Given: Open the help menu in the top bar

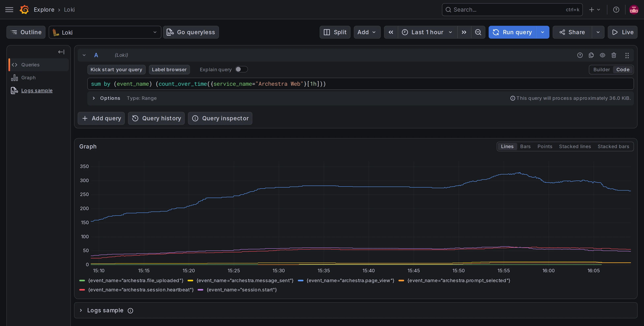Looking at the screenshot, I should tap(616, 9).
